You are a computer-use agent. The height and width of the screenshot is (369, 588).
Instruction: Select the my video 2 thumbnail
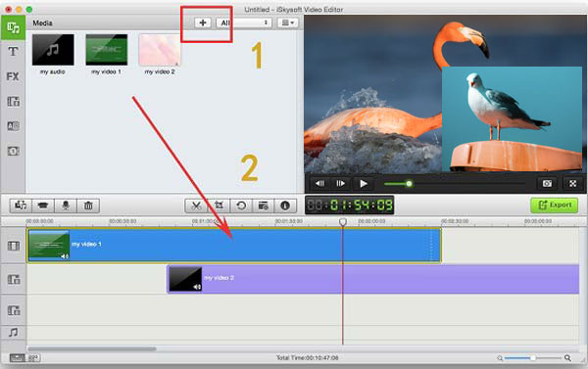coord(160,50)
